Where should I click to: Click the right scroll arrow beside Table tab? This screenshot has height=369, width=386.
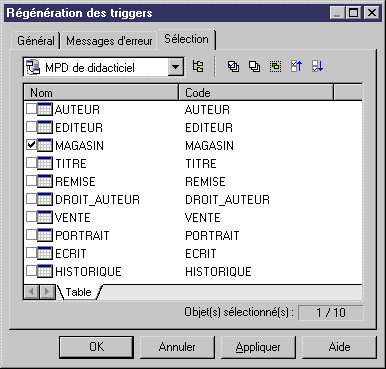coord(47,292)
